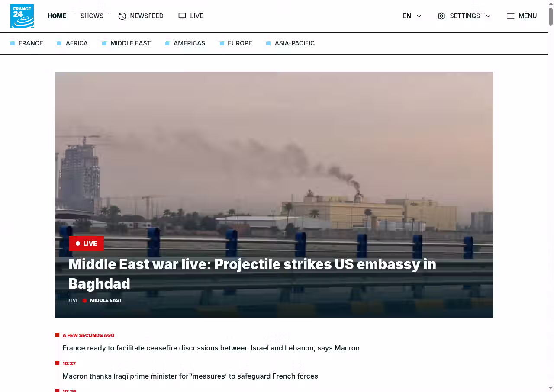Image resolution: width=554 pixels, height=392 pixels.
Task: Open the Middle East region tab
Action: [x=130, y=43]
